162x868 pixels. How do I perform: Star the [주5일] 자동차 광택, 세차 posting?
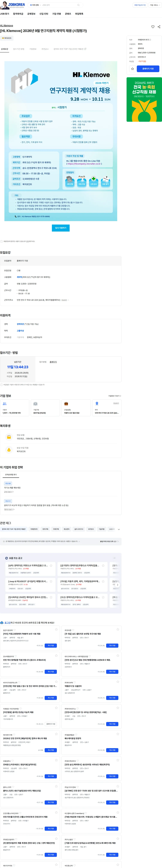[x=103, y=581]
